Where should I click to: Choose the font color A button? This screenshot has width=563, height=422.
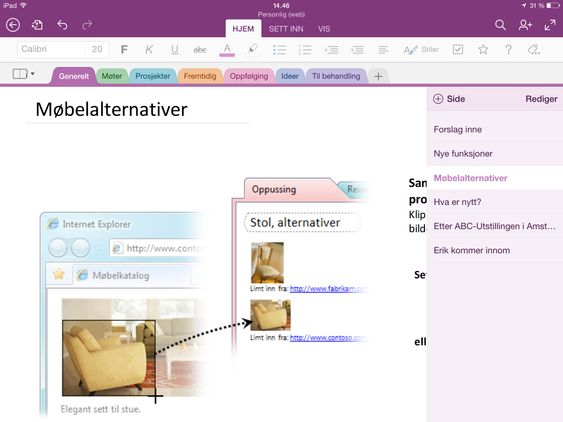click(x=227, y=50)
